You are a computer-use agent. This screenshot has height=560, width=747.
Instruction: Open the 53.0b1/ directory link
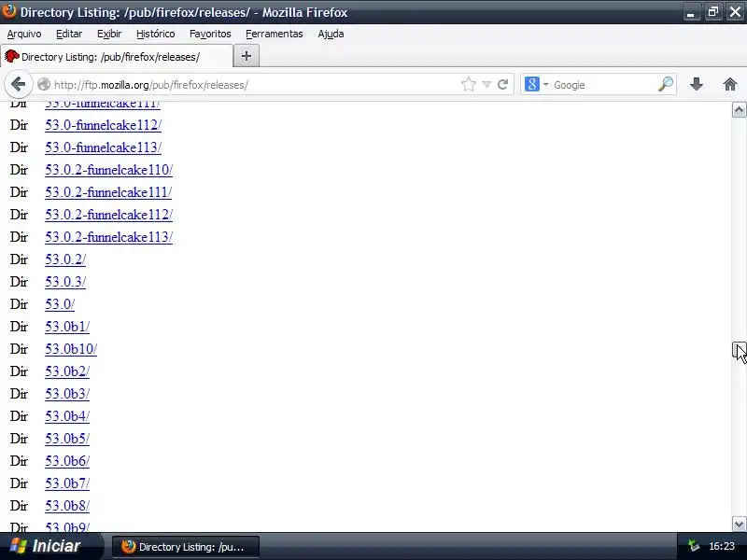[67, 326]
